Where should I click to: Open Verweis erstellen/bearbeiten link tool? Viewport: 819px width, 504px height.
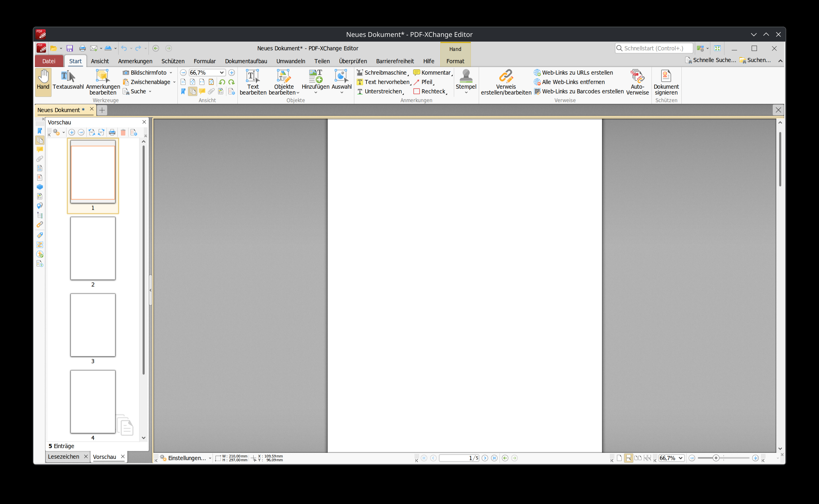tap(506, 82)
